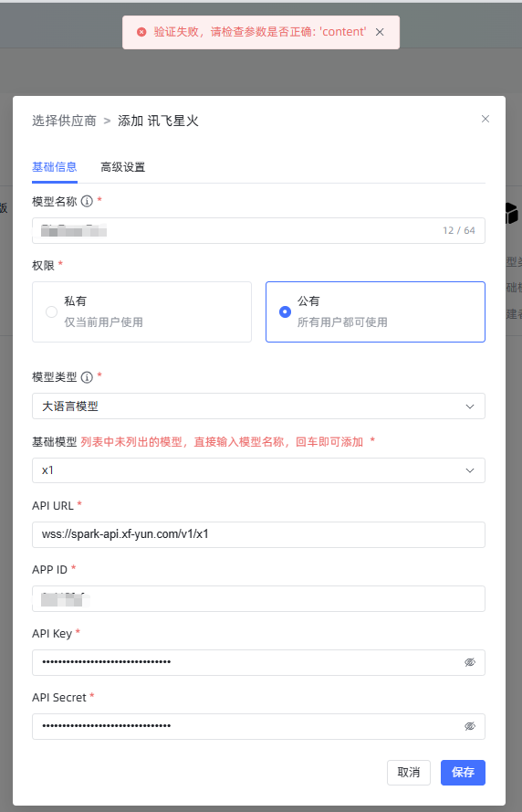Close the add iFlytek Spark dialog
Image resolution: width=522 pixels, height=812 pixels.
tap(485, 119)
